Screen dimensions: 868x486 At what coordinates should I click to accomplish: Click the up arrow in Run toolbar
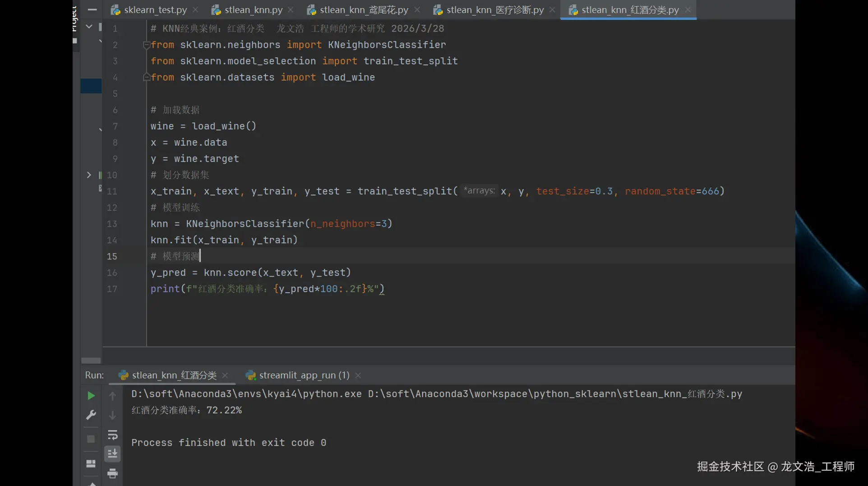(x=112, y=396)
